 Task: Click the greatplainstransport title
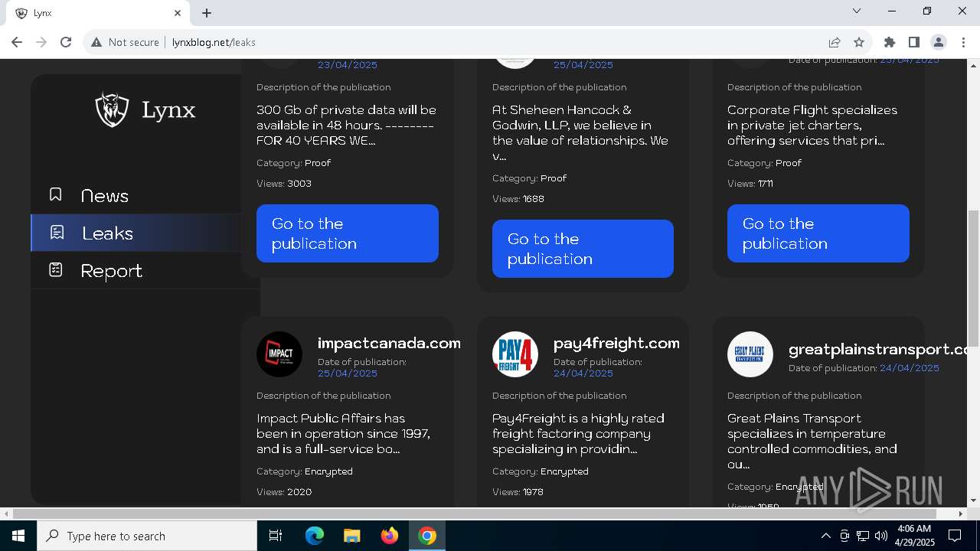tap(879, 350)
